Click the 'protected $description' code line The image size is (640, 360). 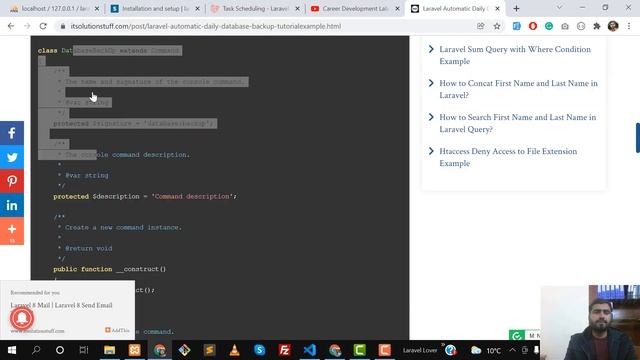(x=145, y=196)
